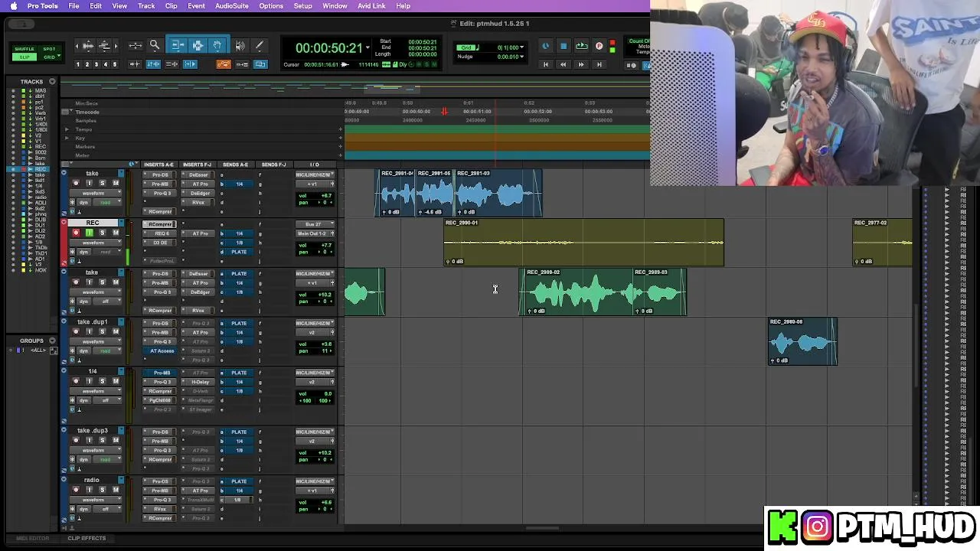Select clip REC_2980-08 in timeline
Viewport: 980px width, 551px height.
pyautogui.click(x=802, y=341)
